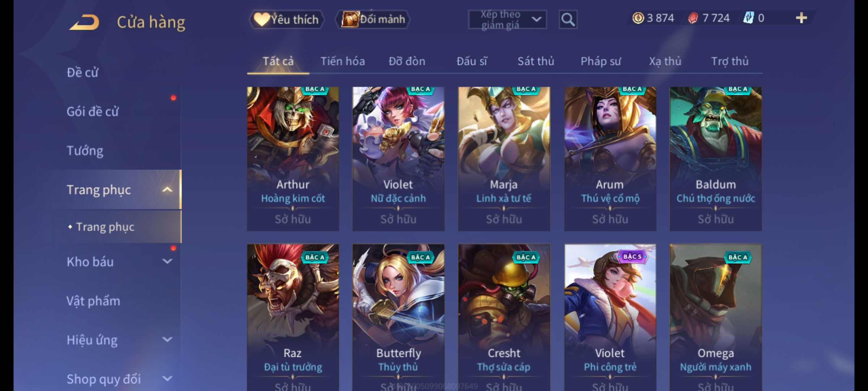Open the Đổi mảnh fragment exchange button
Image resolution: width=868 pixels, height=391 pixels.
[373, 19]
